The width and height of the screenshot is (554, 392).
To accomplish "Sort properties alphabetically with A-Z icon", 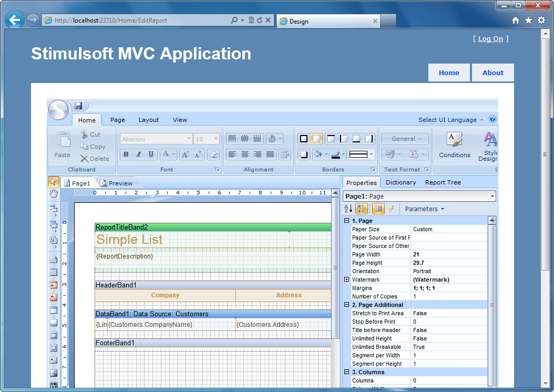I will [348, 209].
